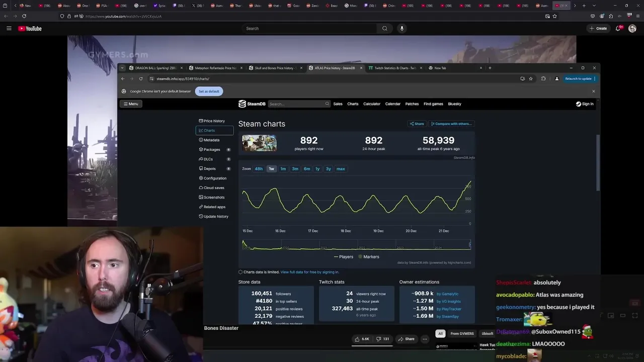Image resolution: width=644 pixels, height=362 pixels.
Task: Select Cloud saves in sidebar
Action: (x=214, y=188)
